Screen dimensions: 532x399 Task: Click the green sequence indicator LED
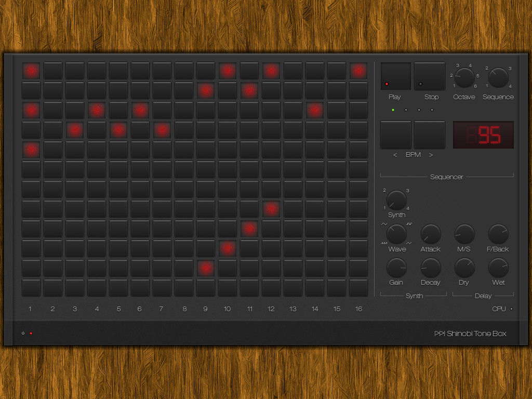[x=393, y=110]
